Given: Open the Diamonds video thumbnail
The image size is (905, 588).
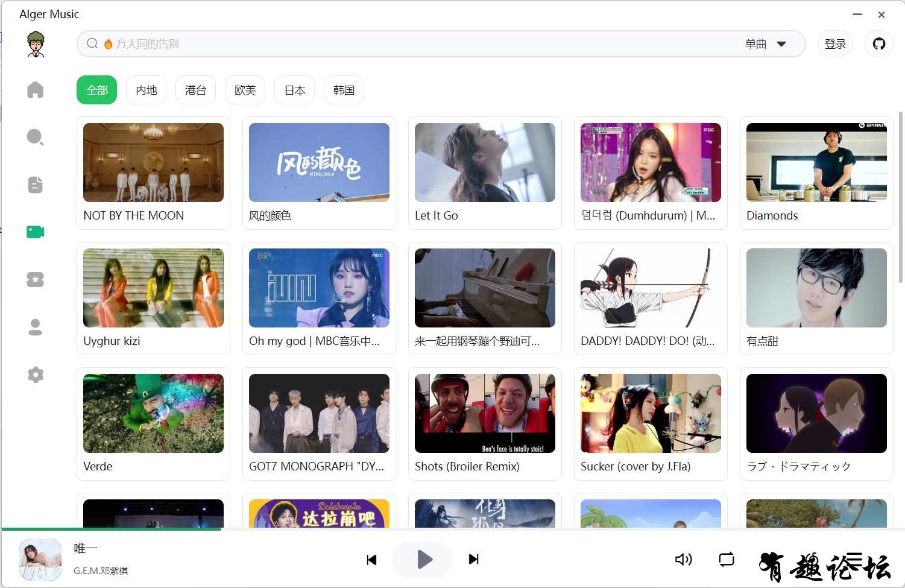Looking at the screenshot, I should click(x=816, y=162).
